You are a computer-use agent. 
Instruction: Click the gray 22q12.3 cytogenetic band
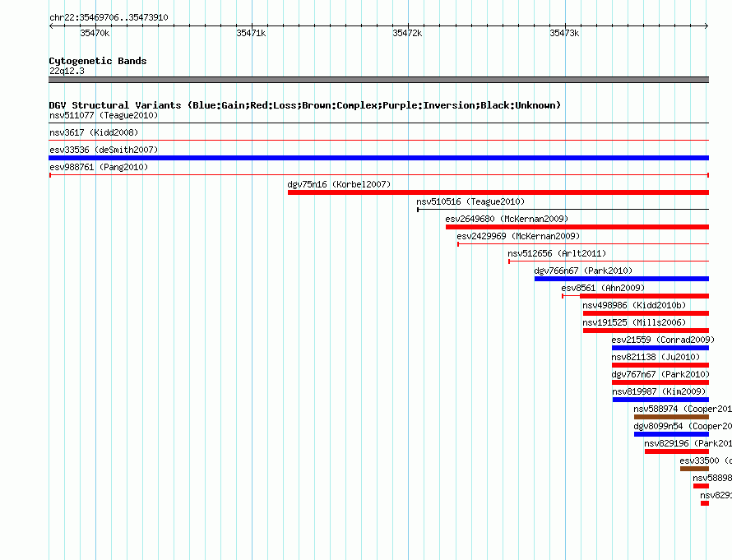378,80
